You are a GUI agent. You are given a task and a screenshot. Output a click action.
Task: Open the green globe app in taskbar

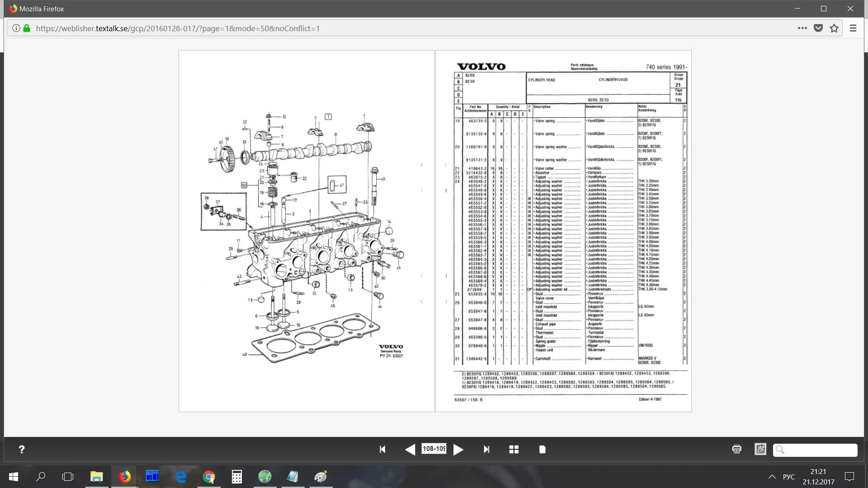tap(265, 477)
